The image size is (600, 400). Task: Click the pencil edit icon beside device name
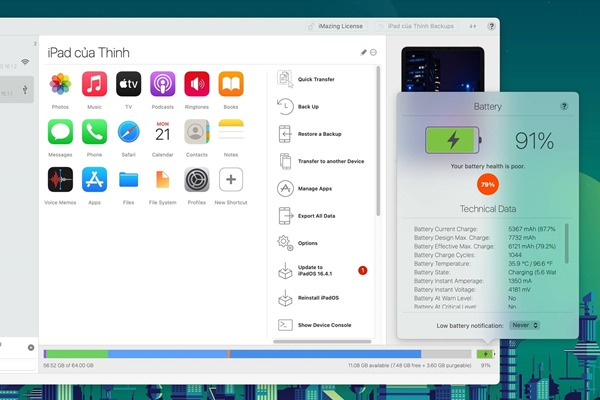click(x=363, y=52)
